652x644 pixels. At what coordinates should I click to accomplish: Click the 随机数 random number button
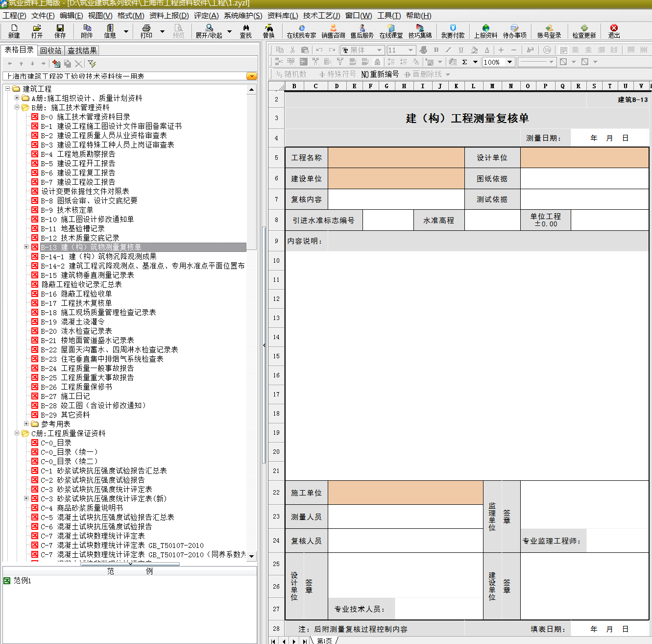[291, 74]
